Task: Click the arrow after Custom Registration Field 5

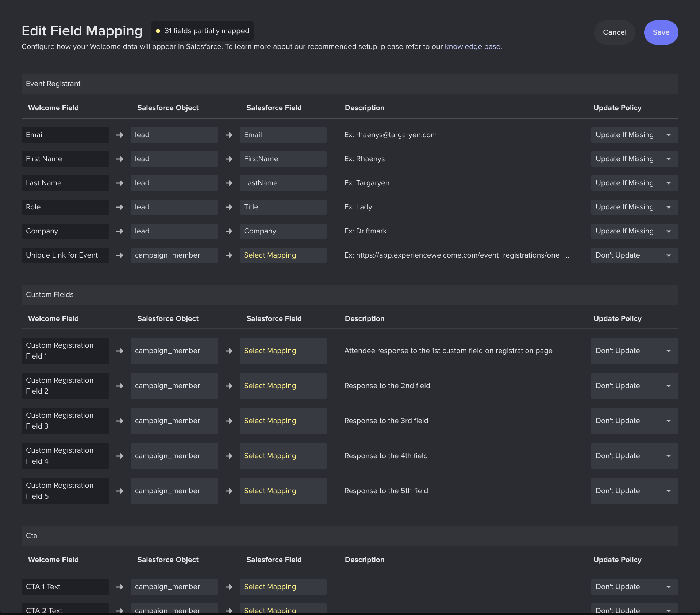Action: tap(120, 491)
